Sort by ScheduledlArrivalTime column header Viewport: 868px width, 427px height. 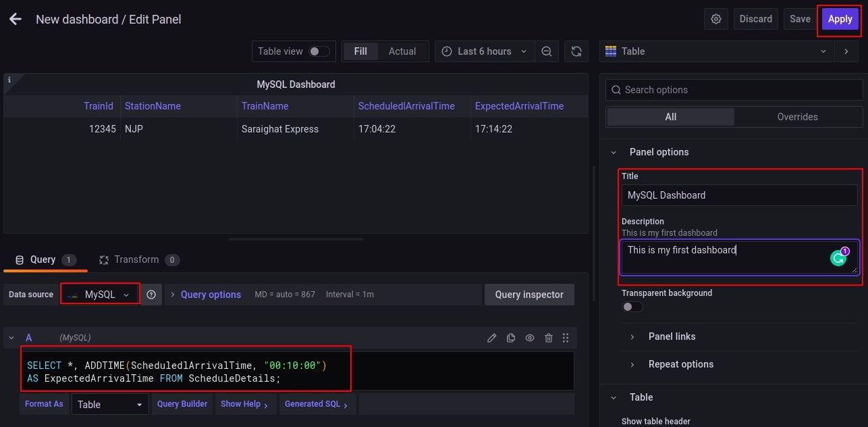pos(406,106)
